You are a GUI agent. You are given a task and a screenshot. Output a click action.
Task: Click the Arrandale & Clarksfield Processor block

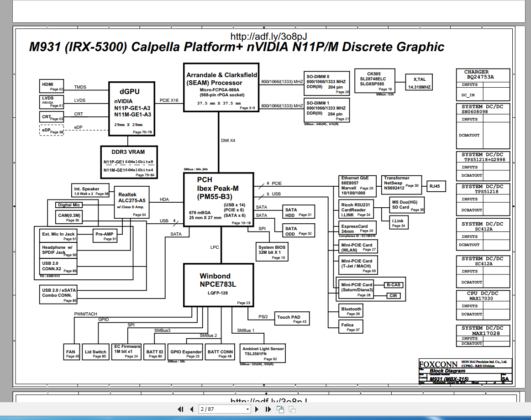(221, 87)
